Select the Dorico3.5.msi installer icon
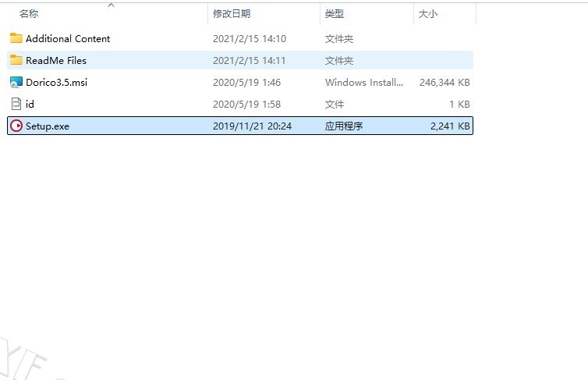588x380 pixels. tap(16, 82)
